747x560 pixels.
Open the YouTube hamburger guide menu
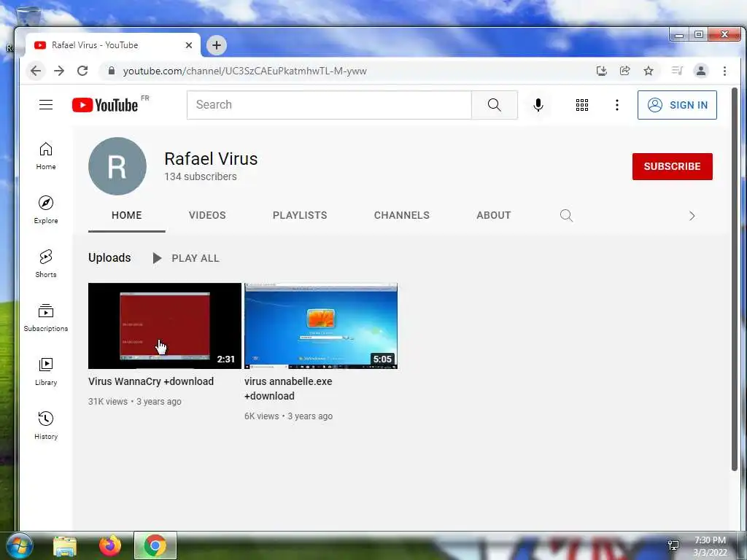(x=46, y=105)
